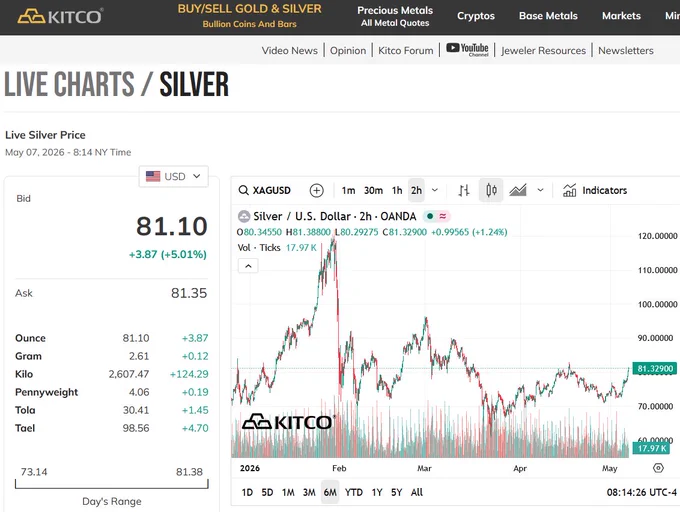Image resolution: width=680 pixels, height=512 pixels.
Task: Select the candlestick chart style icon
Action: pyautogui.click(x=491, y=190)
